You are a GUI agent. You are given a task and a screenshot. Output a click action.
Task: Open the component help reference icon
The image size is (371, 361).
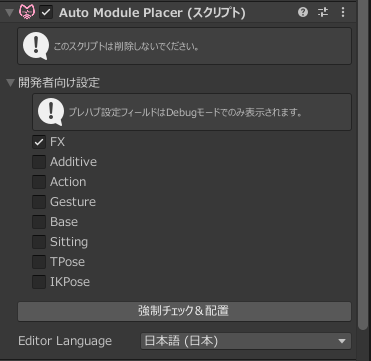point(303,13)
